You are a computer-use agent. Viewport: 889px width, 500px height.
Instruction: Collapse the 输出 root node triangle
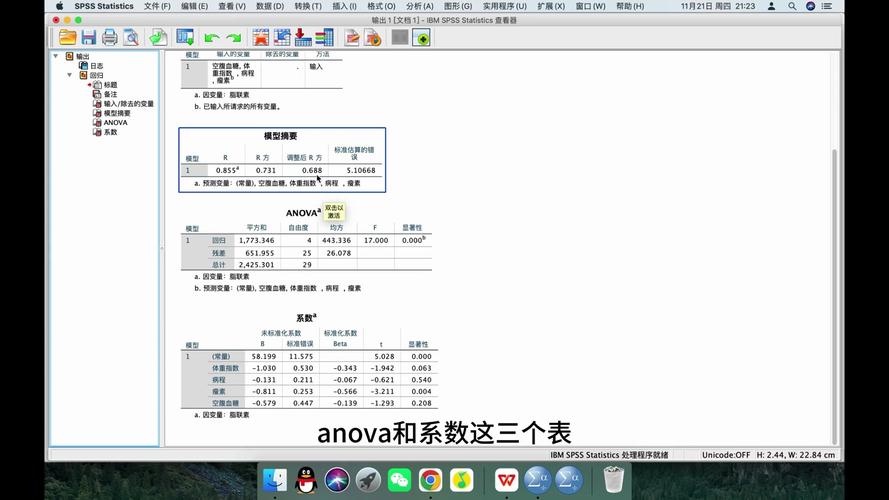(56, 56)
